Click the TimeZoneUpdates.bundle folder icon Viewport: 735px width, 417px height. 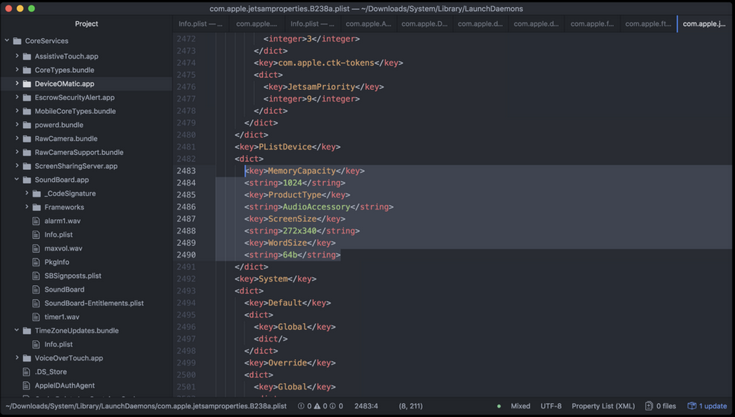pos(27,331)
